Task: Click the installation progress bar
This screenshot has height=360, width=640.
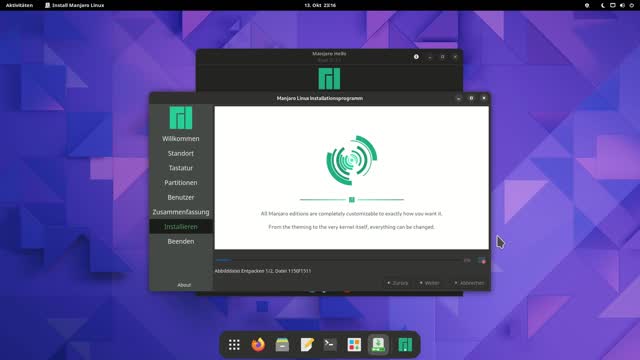Action: [338, 260]
